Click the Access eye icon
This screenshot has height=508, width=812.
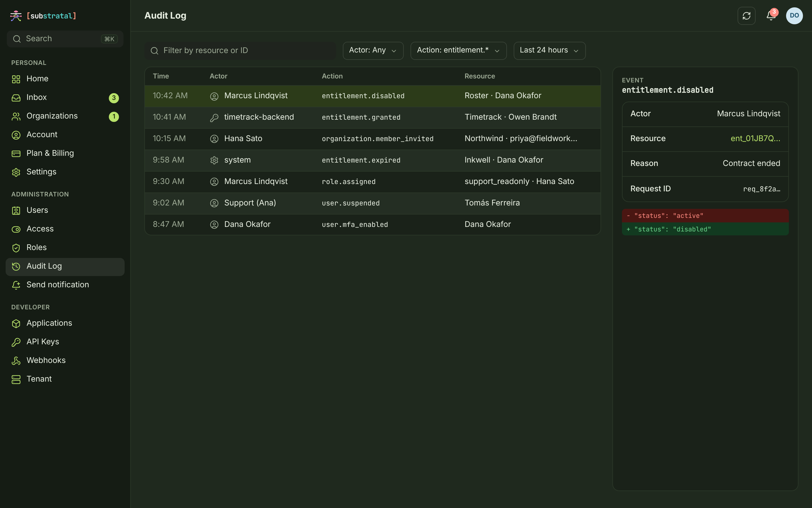[16, 229]
